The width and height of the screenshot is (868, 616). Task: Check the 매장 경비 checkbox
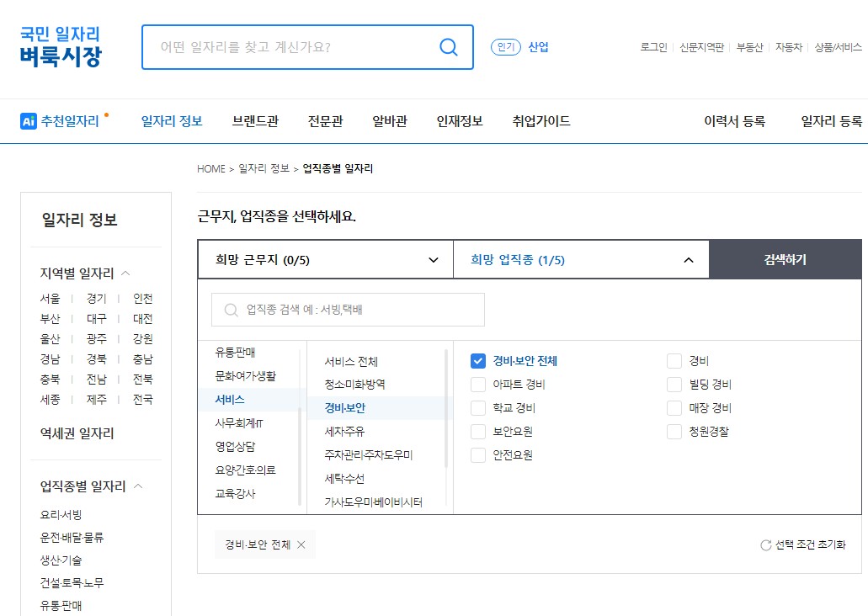(674, 408)
